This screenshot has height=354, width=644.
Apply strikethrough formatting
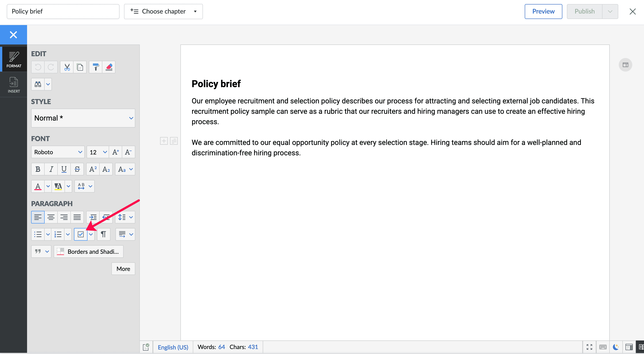point(77,169)
